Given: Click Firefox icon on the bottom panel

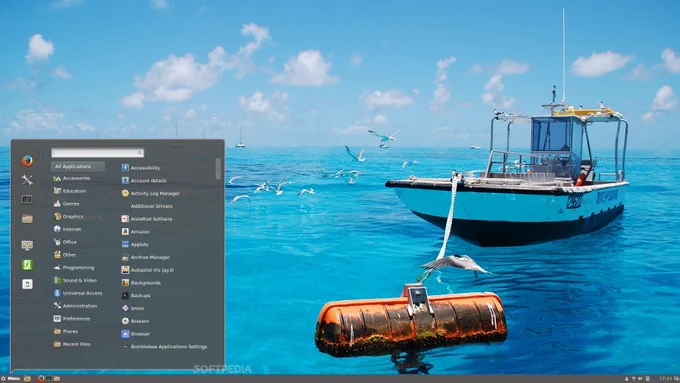Looking at the screenshot, I should point(41,379).
